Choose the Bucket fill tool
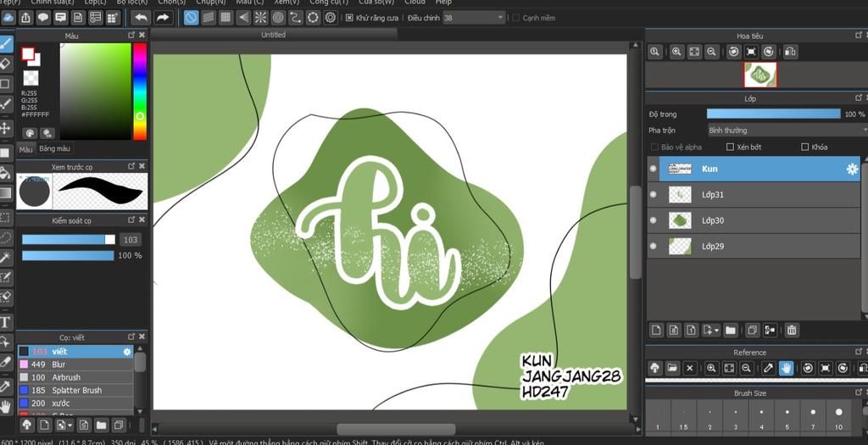This screenshot has width=868, height=445. [6, 173]
